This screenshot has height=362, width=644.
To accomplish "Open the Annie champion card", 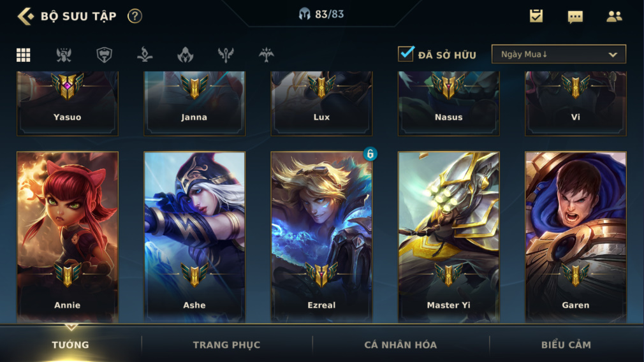I will tap(68, 237).
